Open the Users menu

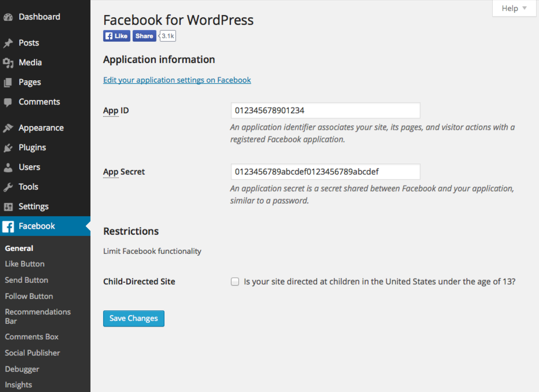click(29, 167)
